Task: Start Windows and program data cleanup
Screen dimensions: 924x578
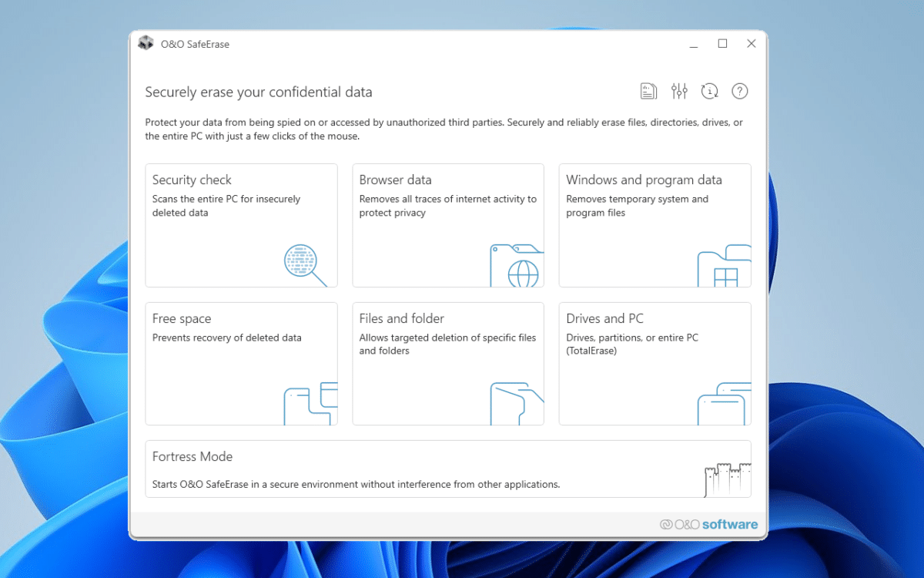Action: click(654, 225)
